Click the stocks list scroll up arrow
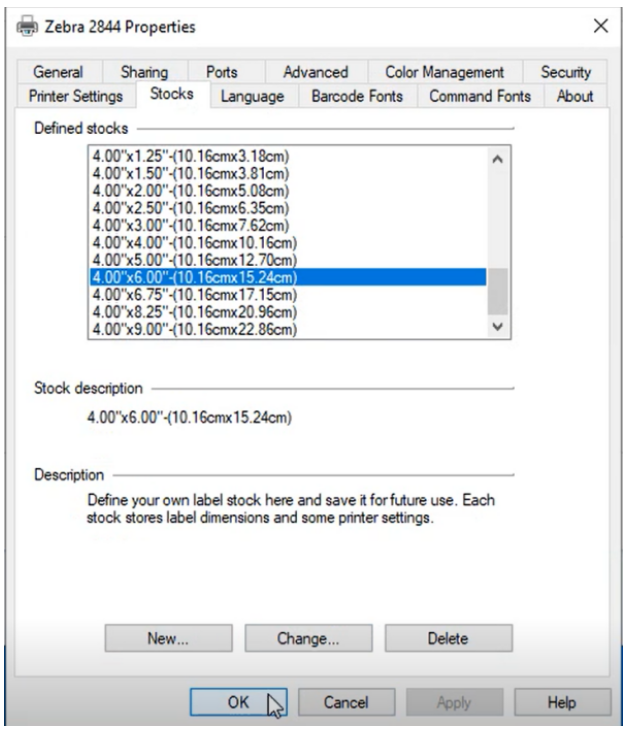 pos(498,159)
